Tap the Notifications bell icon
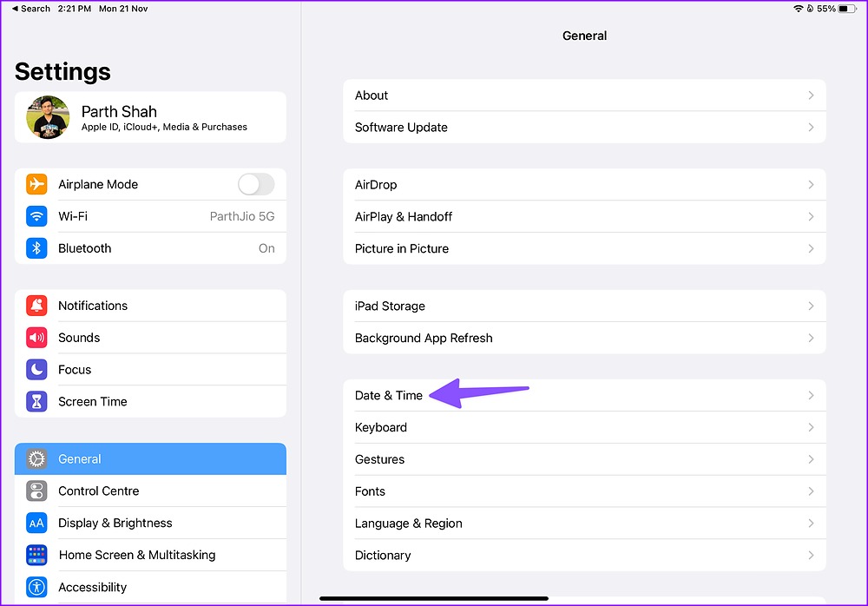The height and width of the screenshot is (606, 868). [36, 306]
